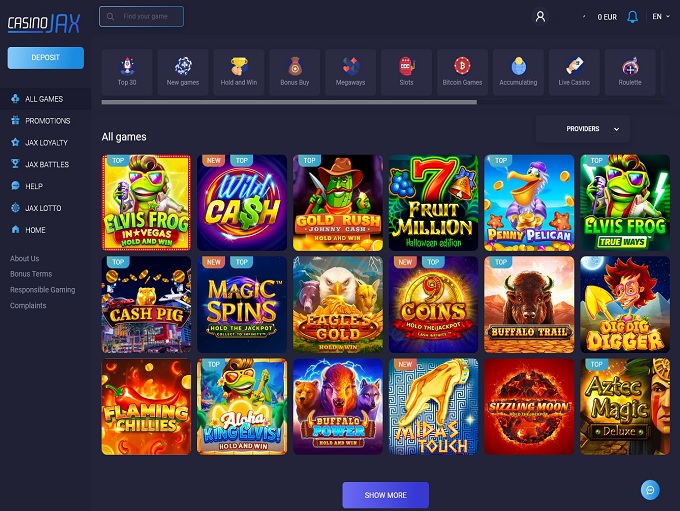Screen dimensions: 680x511
Task: Choose the Roulette category icon
Action: (x=630, y=72)
